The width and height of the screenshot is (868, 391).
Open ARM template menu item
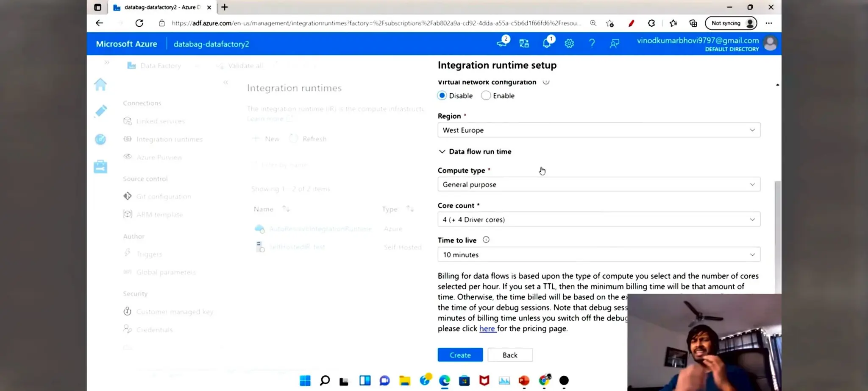[160, 215]
